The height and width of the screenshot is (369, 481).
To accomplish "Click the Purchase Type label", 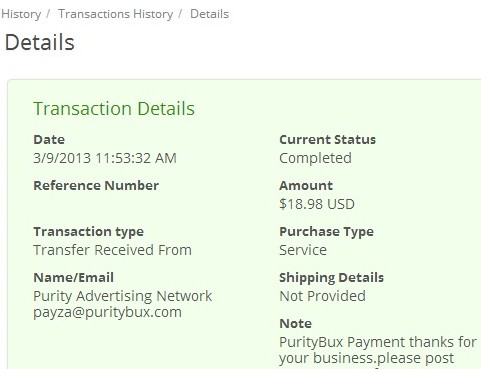I will coord(327,232).
